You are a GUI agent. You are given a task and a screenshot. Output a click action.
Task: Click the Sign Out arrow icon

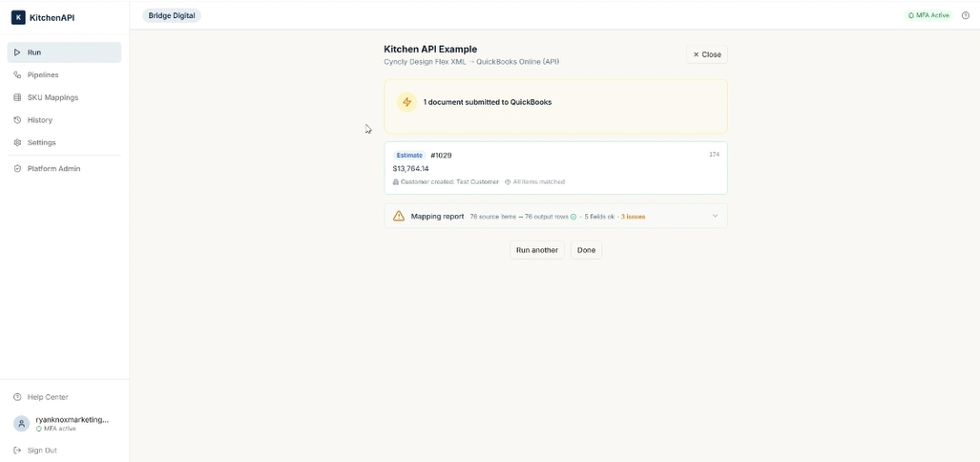(x=17, y=451)
